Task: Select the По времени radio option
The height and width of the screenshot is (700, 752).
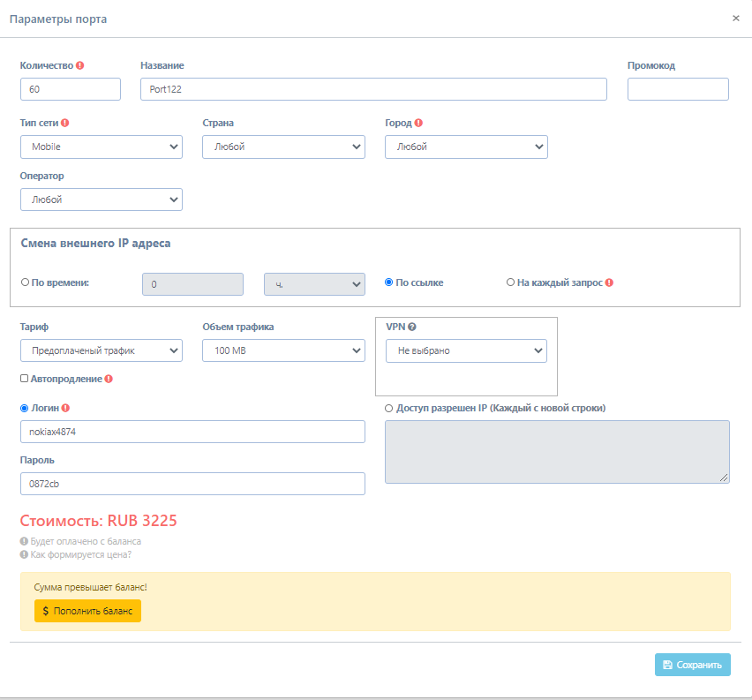Action: tap(25, 283)
